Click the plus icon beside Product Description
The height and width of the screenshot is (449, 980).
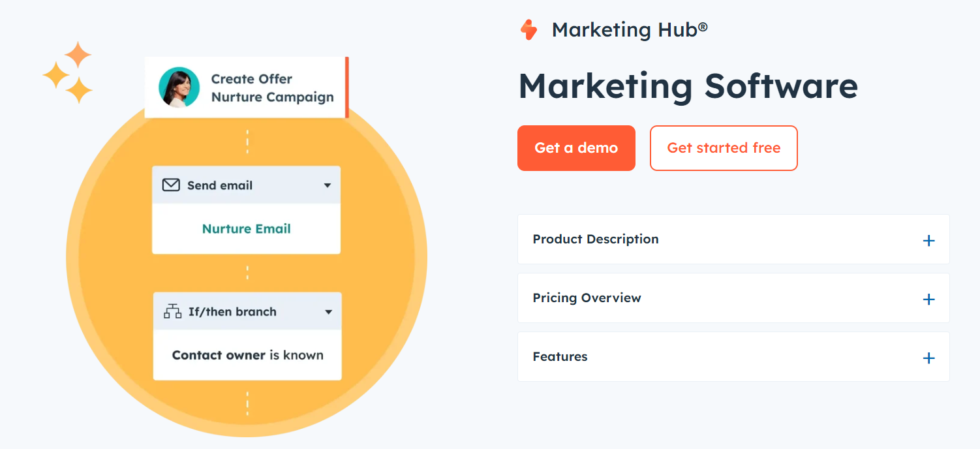pyautogui.click(x=928, y=240)
